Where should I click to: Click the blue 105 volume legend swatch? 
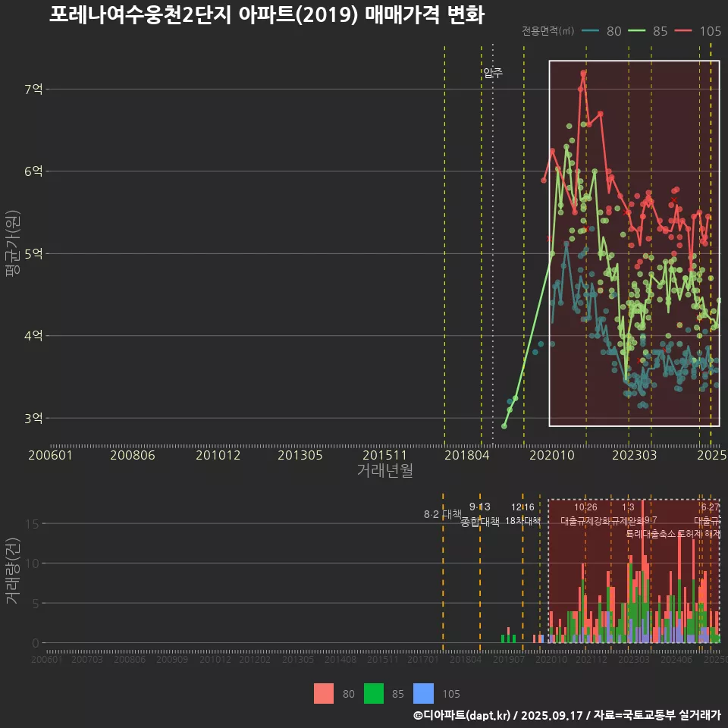(423, 694)
